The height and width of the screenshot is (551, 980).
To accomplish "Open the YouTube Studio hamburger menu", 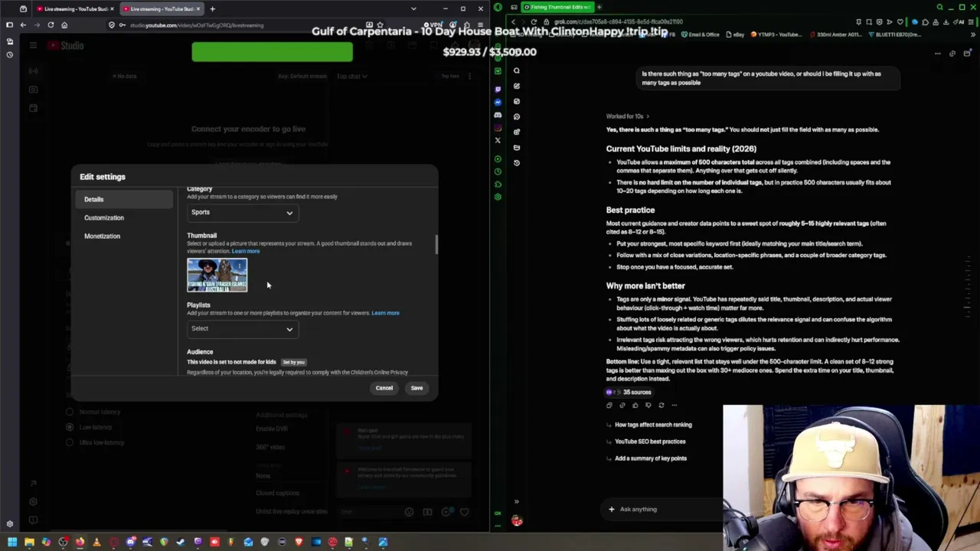I will (x=33, y=46).
